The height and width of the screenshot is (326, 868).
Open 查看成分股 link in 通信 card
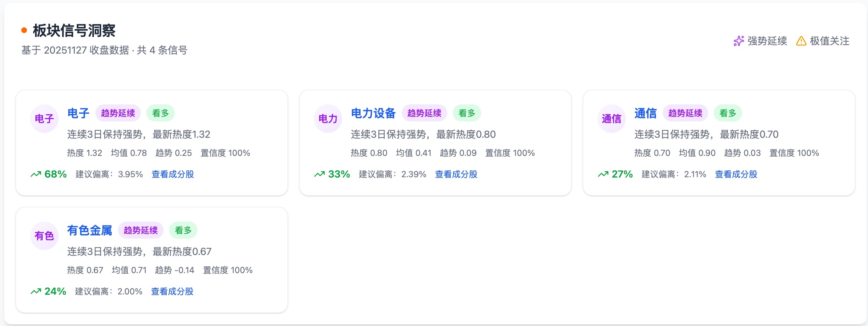click(736, 174)
